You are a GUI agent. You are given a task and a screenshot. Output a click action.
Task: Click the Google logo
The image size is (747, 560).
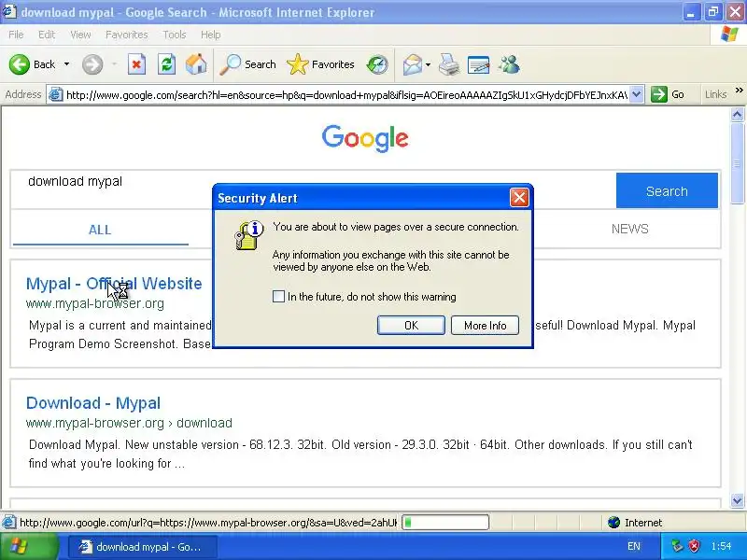pyautogui.click(x=365, y=138)
